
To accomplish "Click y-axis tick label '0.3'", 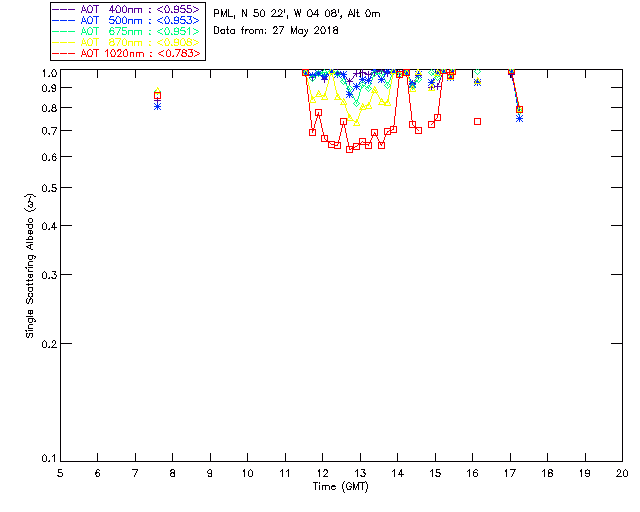I will (49, 275).
